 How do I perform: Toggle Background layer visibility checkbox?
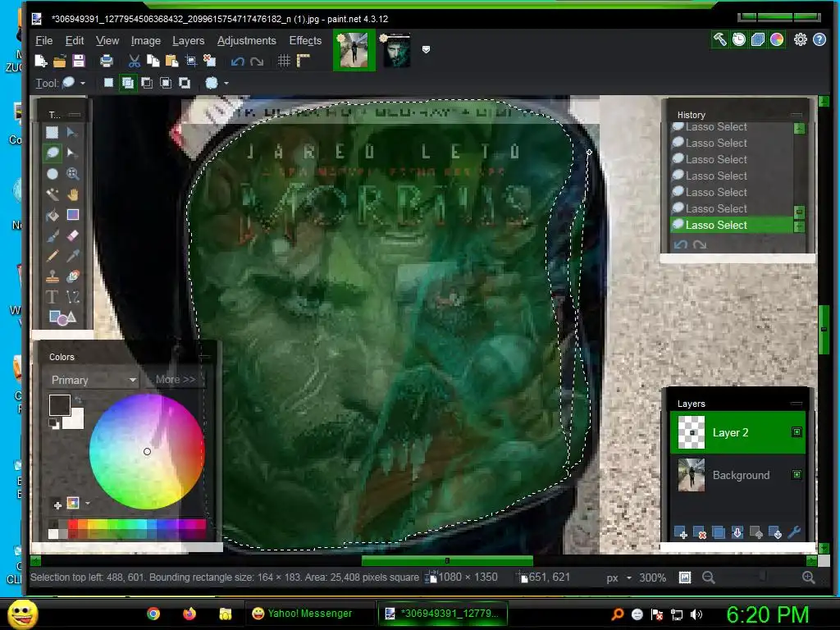click(x=797, y=475)
